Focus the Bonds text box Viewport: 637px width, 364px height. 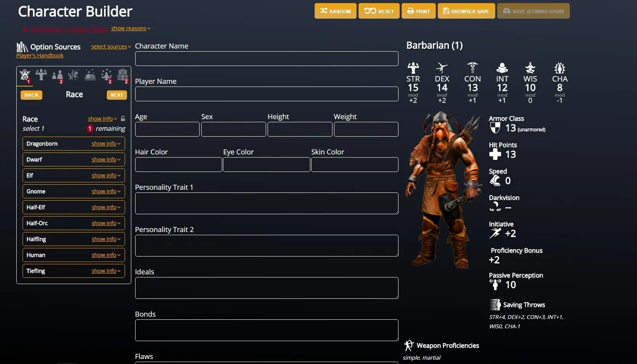[x=266, y=330]
